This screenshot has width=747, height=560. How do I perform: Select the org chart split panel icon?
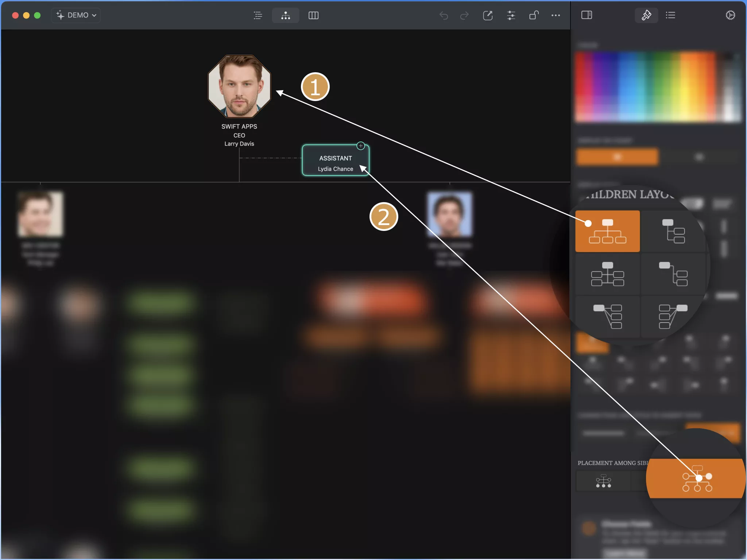(x=314, y=15)
